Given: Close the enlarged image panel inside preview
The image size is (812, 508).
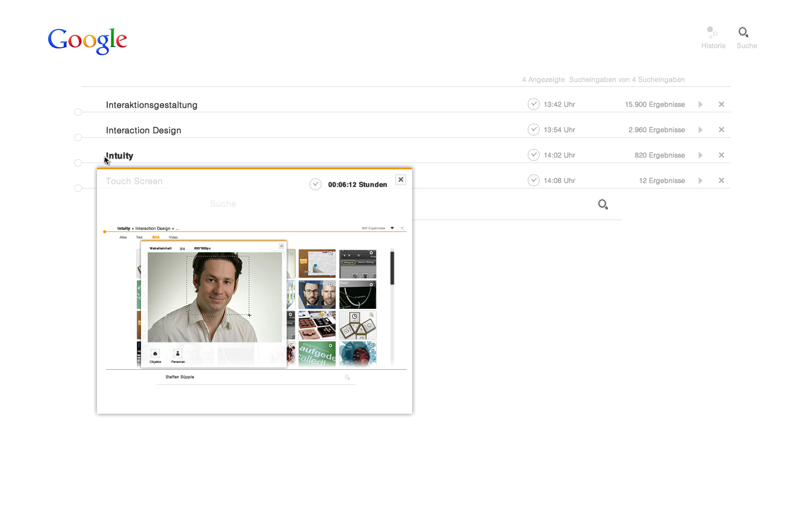Looking at the screenshot, I should (281, 246).
